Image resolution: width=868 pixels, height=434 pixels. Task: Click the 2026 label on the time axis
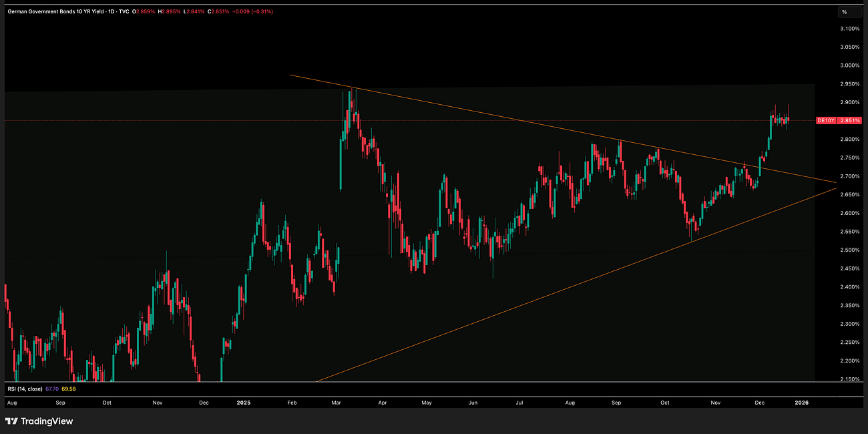click(801, 403)
